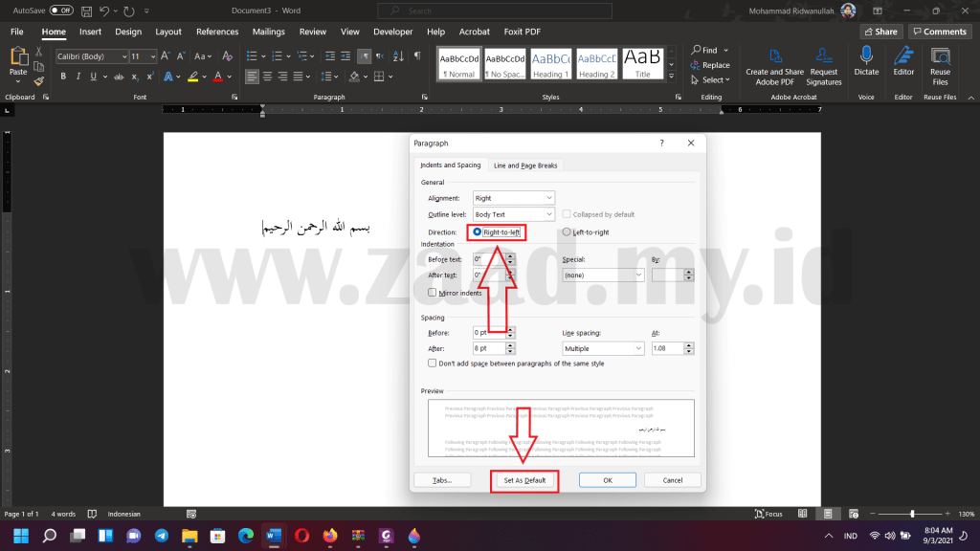Click the zoom slider in the status bar
Image resolution: width=980 pixels, height=551 pixels.
912,514
